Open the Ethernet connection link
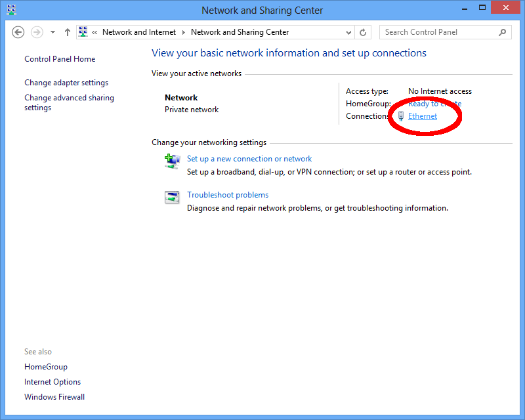This screenshot has height=420, width=525. (x=423, y=116)
